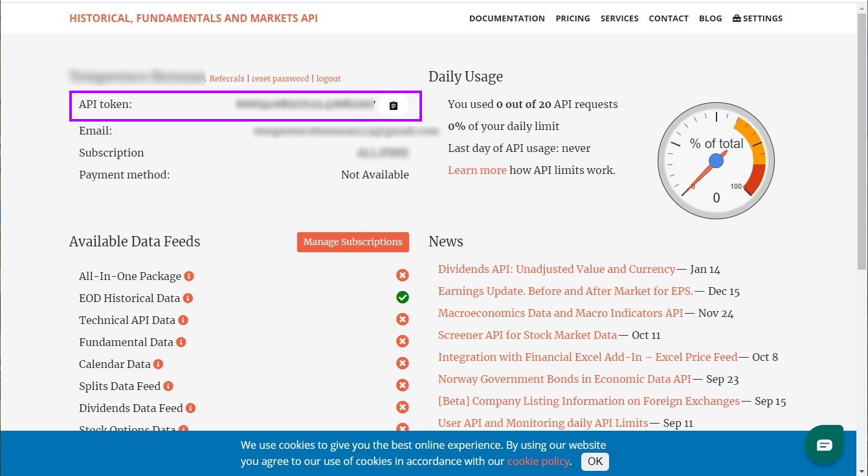Open info tooltip for EOD Historical Data
Image resolution: width=868 pixels, height=476 pixels.
point(188,297)
